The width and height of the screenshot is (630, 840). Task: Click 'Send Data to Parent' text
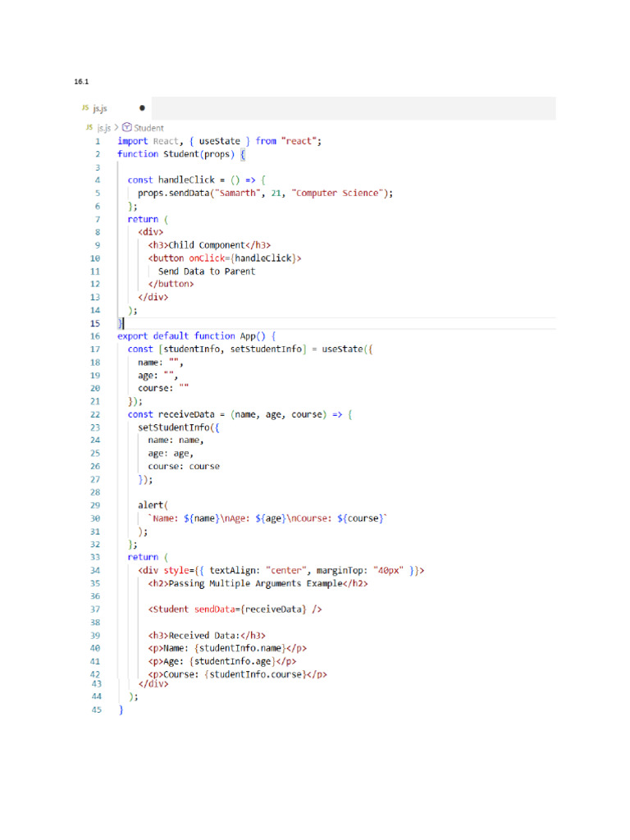[207, 272]
